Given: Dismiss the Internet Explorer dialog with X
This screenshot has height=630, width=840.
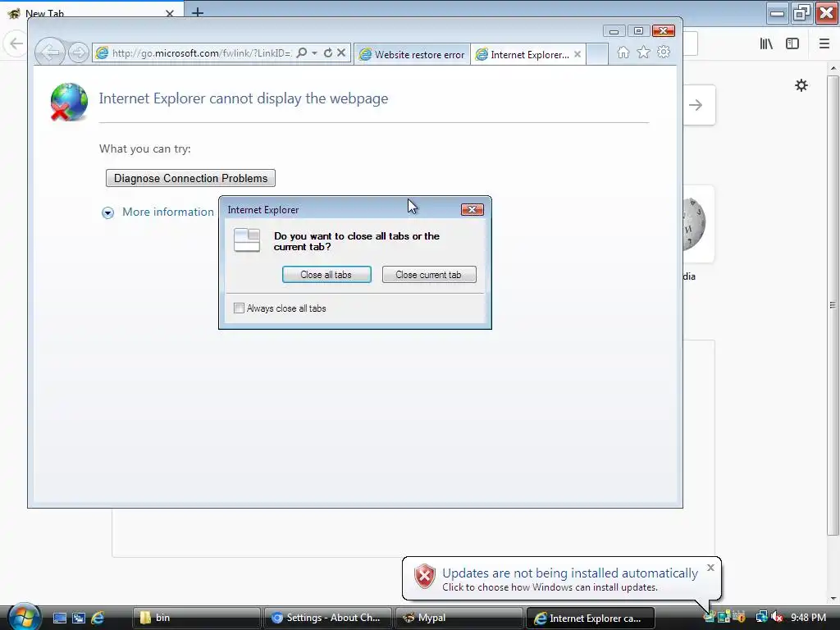Looking at the screenshot, I should point(472,209).
